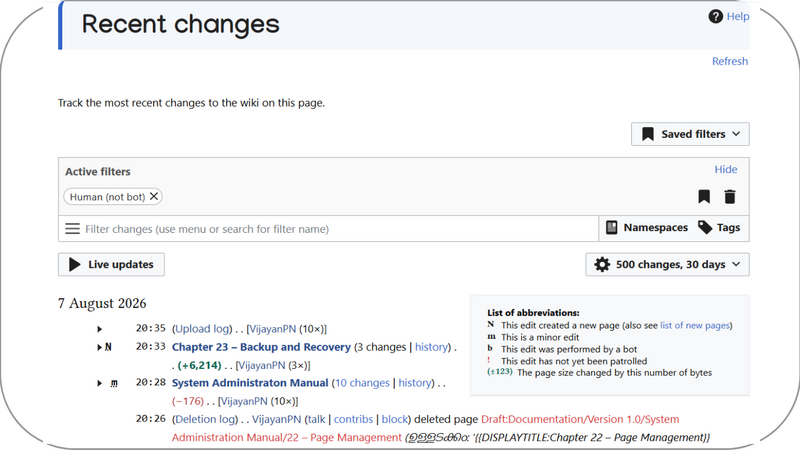Image resolution: width=800 pixels, height=450 pixels.
Task: Open System Administraton Manual page
Action: 250,383
